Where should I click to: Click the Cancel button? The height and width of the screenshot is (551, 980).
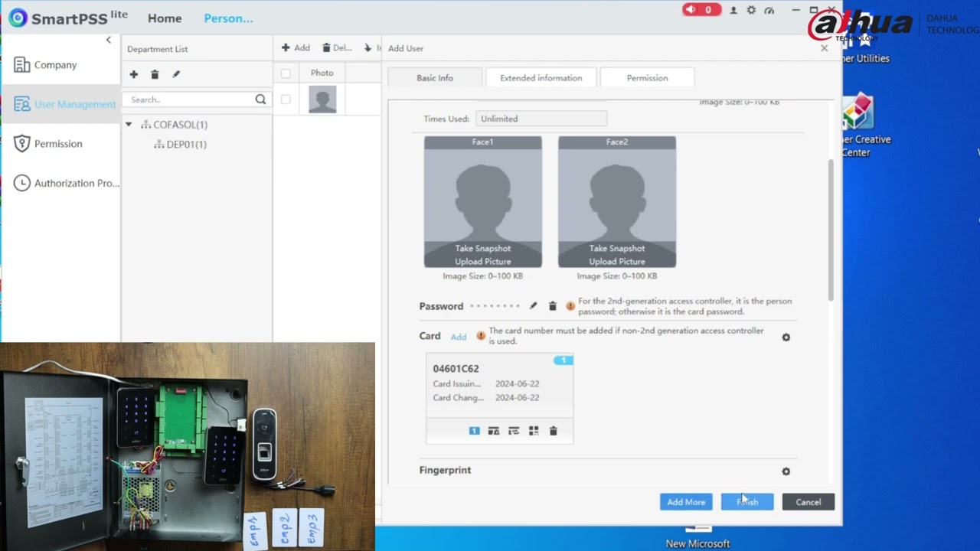coord(808,502)
